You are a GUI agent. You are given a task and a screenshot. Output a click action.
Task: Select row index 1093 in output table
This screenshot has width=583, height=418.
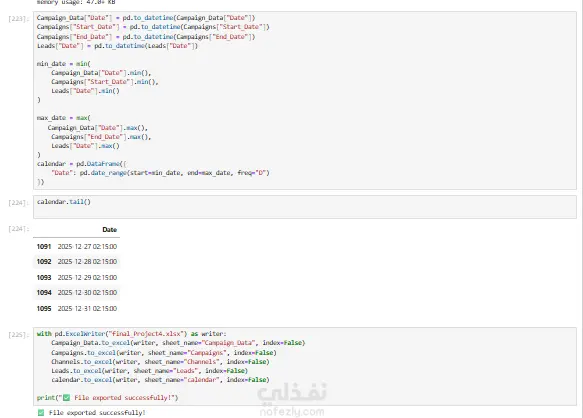point(44,278)
